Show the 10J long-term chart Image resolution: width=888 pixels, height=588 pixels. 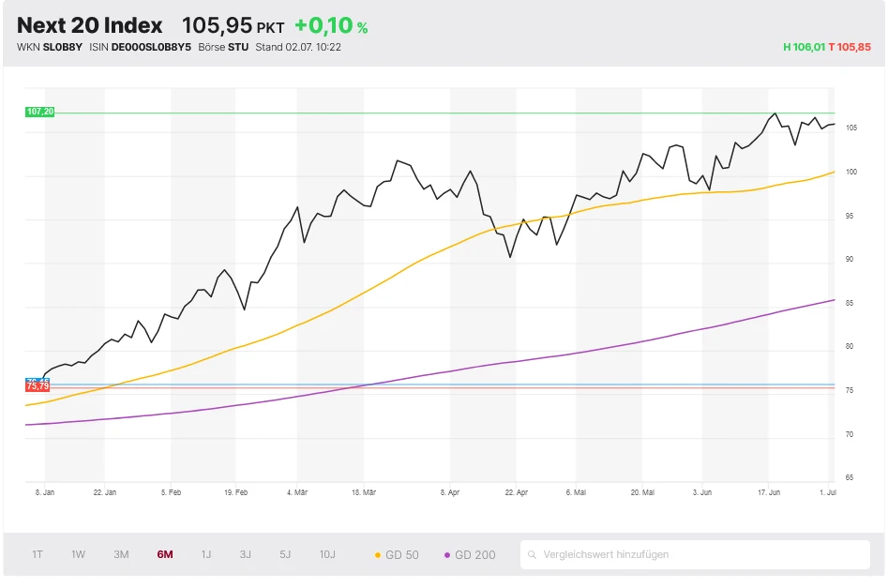pyautogui.click(x=326, y=554)
